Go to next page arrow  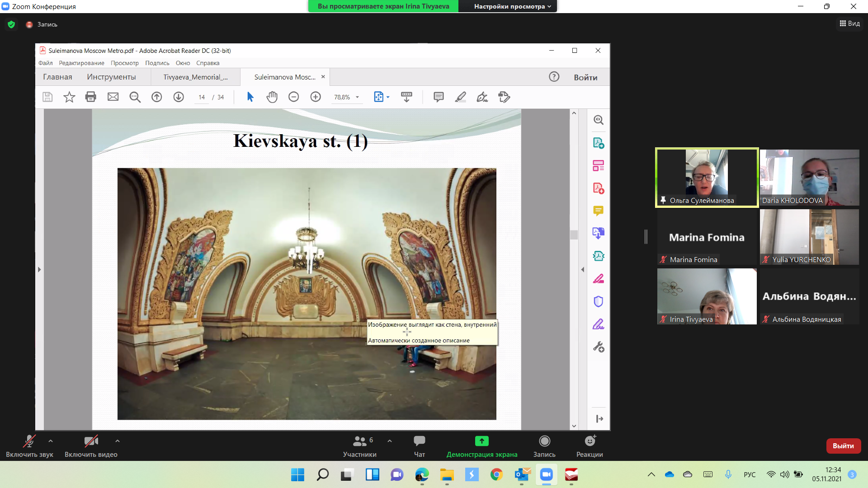pos(179,97)
